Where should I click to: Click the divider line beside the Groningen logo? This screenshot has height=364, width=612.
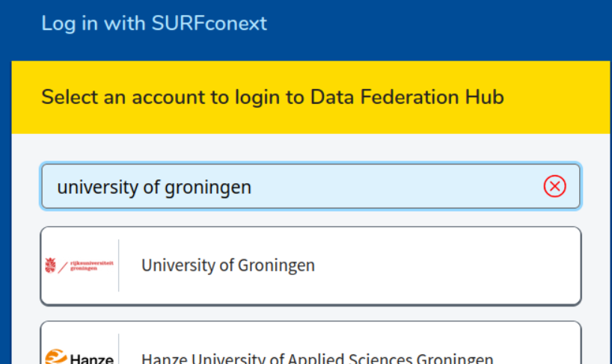[119, 265]
